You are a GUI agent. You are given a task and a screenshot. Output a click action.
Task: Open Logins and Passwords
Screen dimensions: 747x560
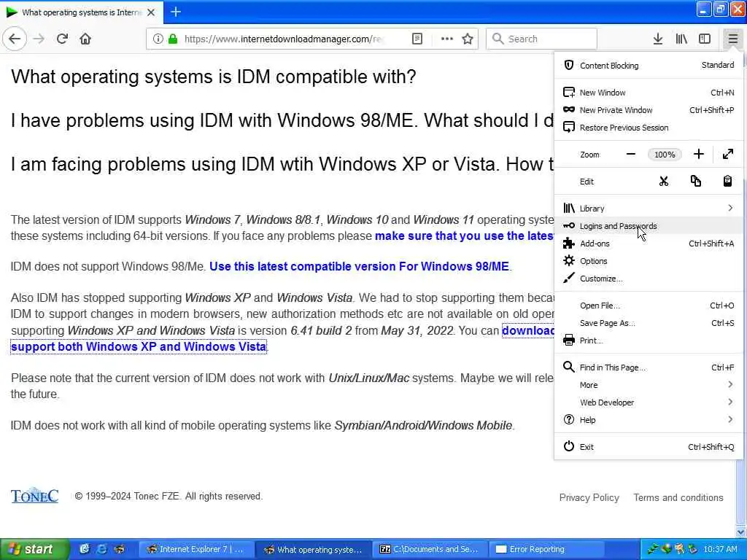click(x=649, y=226)
